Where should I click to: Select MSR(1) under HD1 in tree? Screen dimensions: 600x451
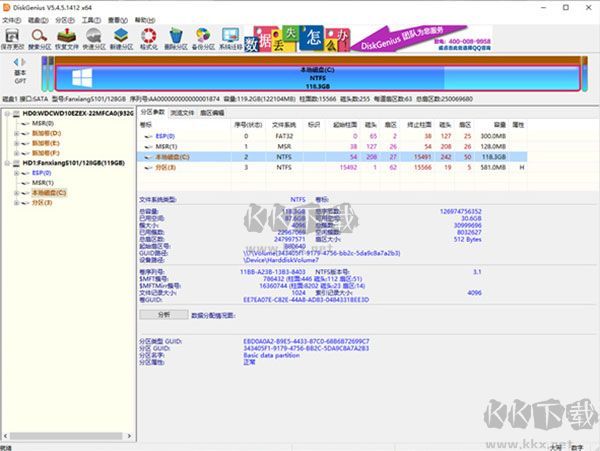click(x=42, y=183)
